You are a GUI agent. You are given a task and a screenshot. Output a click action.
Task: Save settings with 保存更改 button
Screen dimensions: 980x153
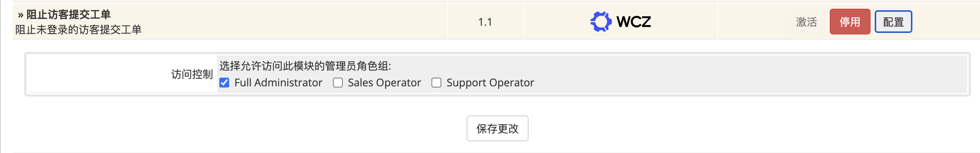click(x=497, y=129)
